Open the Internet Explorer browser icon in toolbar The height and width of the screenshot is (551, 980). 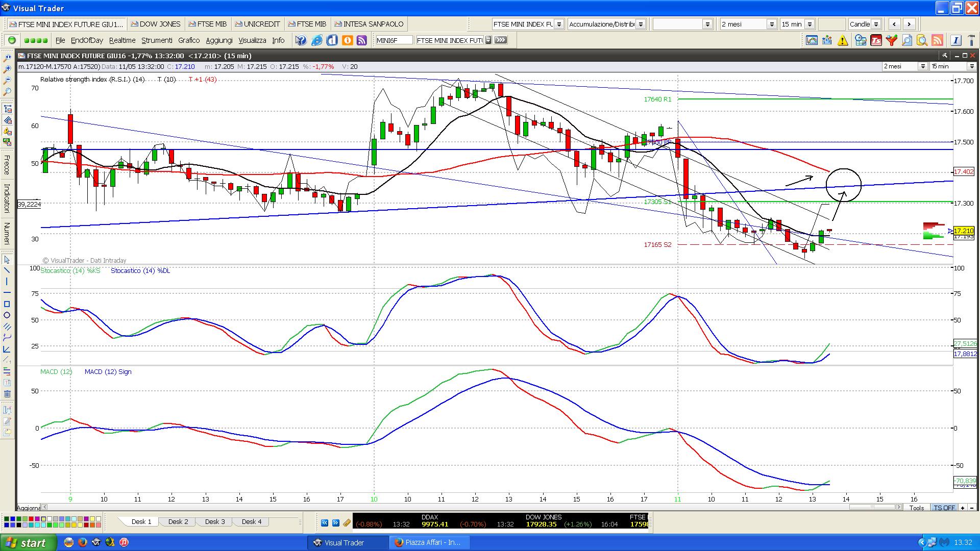(316, 40)
